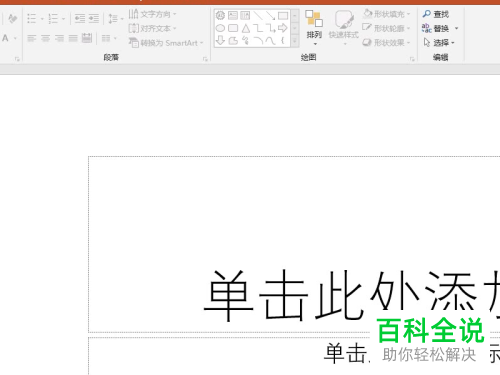Choose the rectangle shape
The height and width of the screenshot is (375, 500).
point(283,15)
